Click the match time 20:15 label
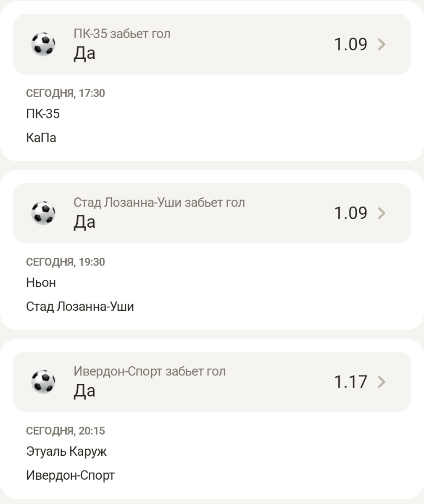 66,431
